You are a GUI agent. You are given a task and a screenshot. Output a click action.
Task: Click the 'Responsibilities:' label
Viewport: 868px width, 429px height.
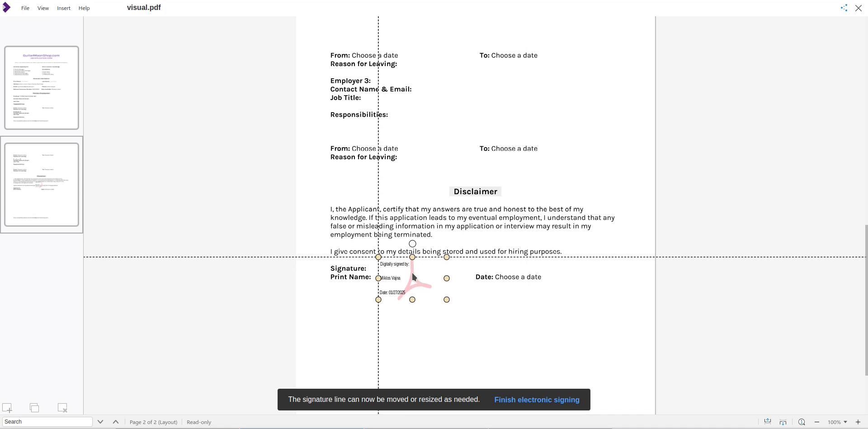359,115
